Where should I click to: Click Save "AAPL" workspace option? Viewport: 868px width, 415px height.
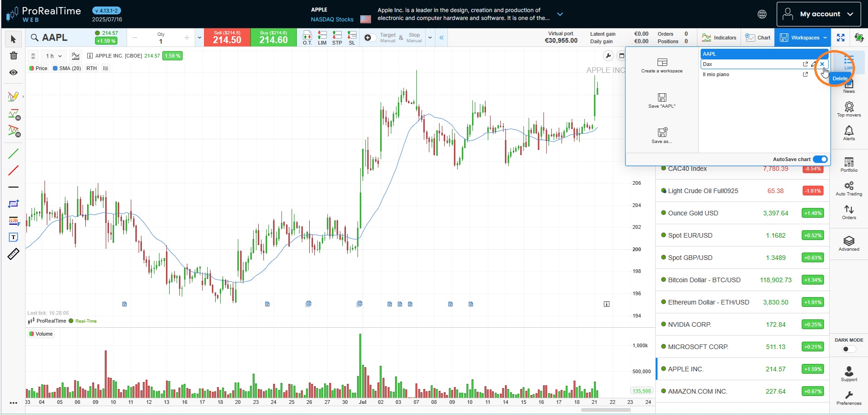[x=662, y=100]
